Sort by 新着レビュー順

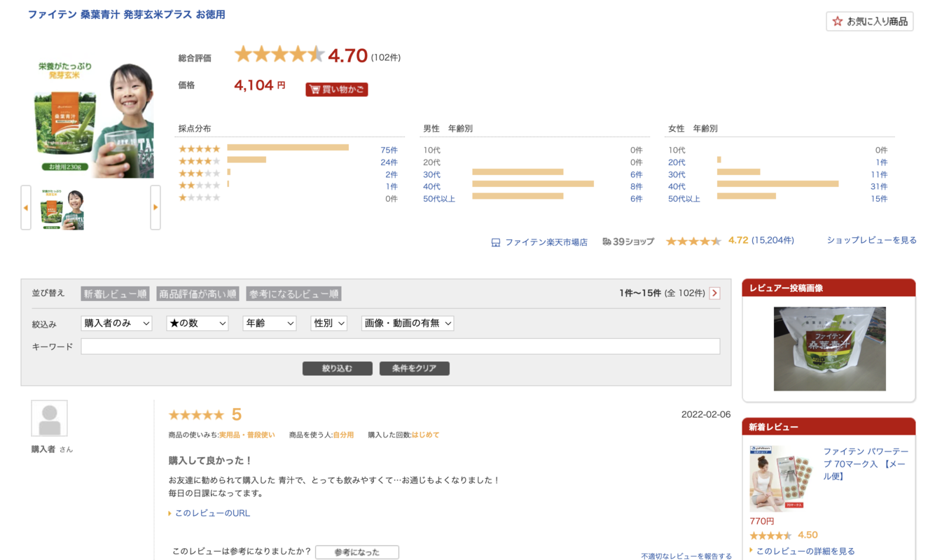coord(116,294)
